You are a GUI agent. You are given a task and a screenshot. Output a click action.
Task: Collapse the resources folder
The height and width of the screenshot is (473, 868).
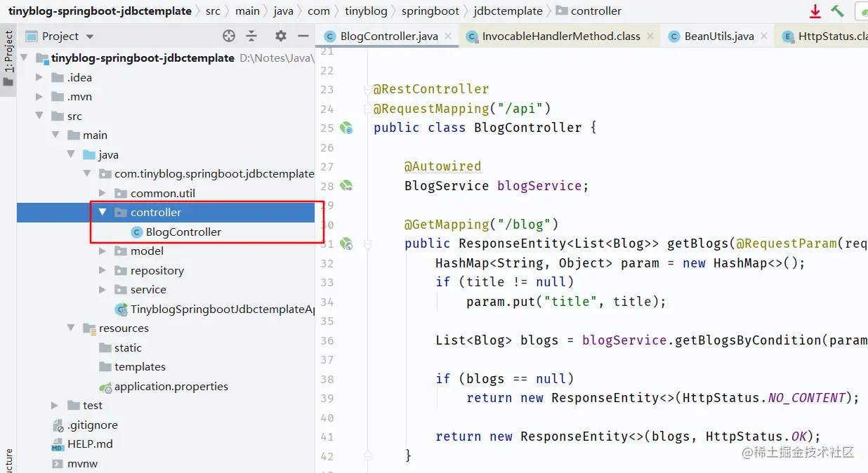(71, 328)
